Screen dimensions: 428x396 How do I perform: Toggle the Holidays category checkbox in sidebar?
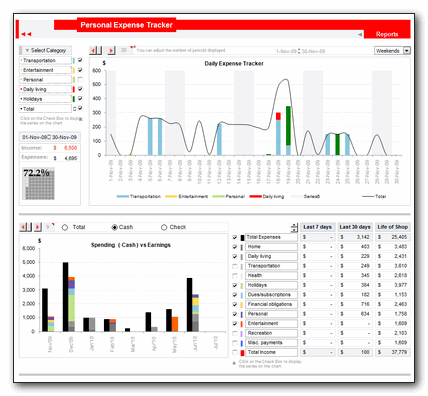click(80, 99)
